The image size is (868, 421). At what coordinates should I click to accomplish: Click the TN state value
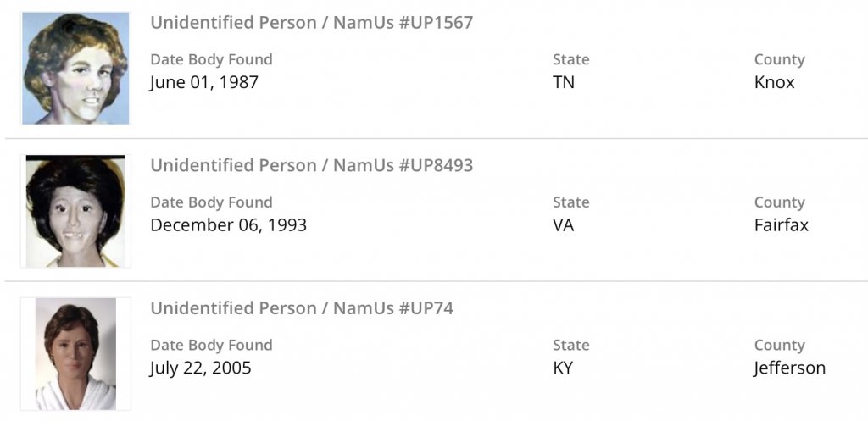click(x=563, y=83)
